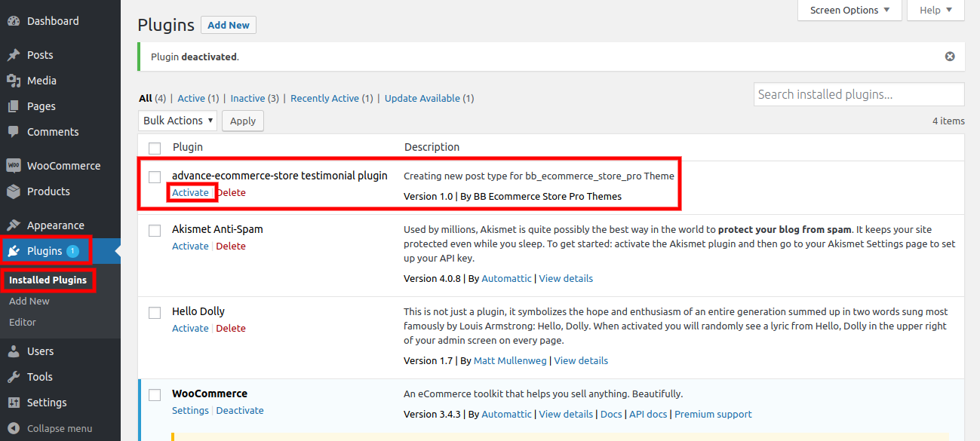
Task: Expand the Screen Options panel
Action: 849,11
